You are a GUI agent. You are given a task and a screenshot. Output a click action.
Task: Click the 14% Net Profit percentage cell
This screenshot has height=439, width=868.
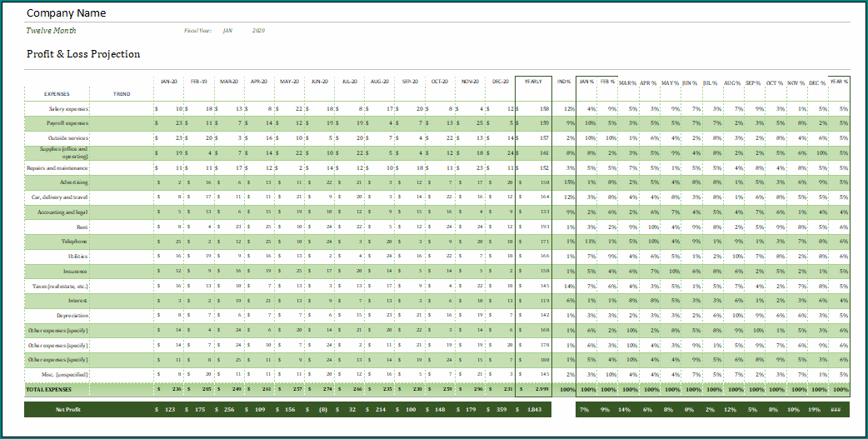[x=624, y=410]
